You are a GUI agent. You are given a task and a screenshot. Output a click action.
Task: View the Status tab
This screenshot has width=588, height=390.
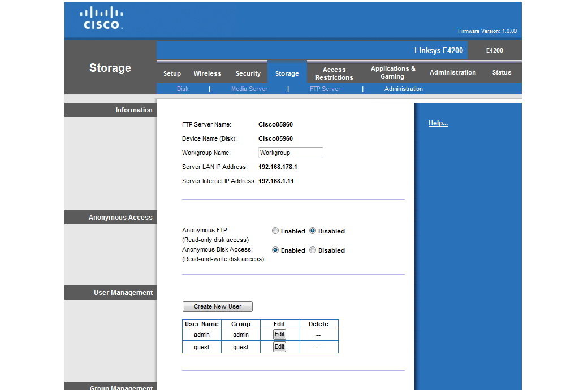[x=501, y=72]
